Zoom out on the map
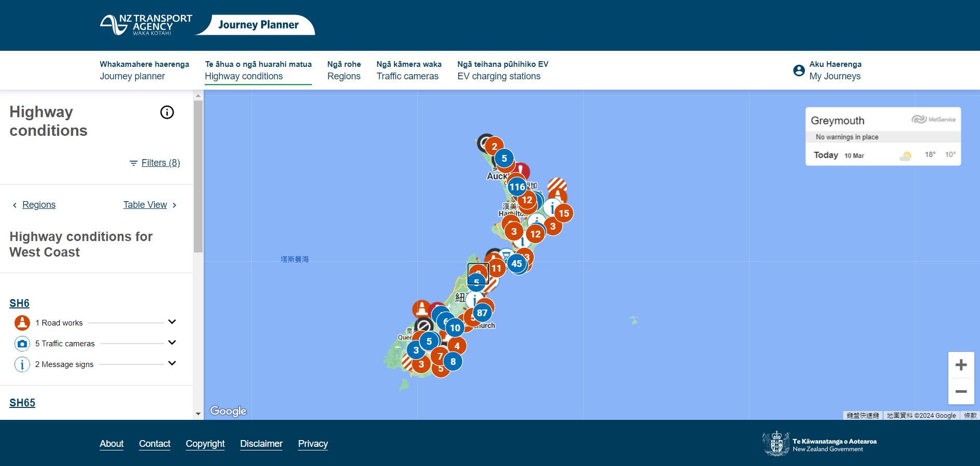The height and width of the screenshot is (466, 980). 961,391
